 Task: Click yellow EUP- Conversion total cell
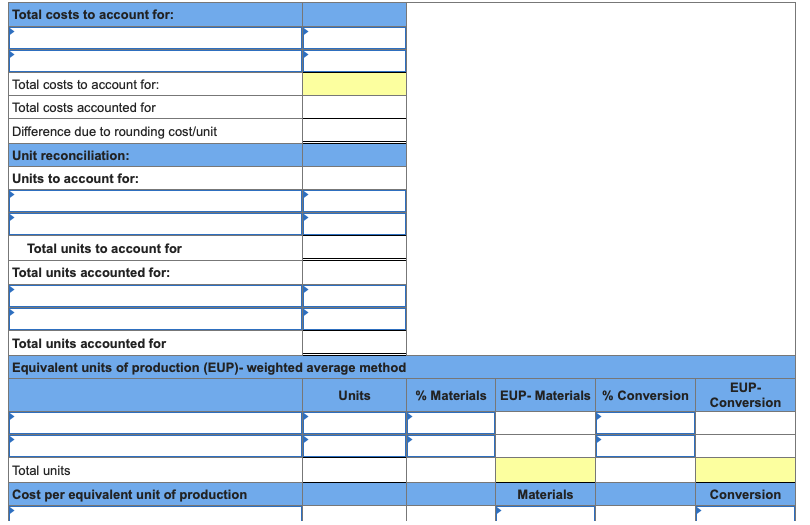(745, 470)
